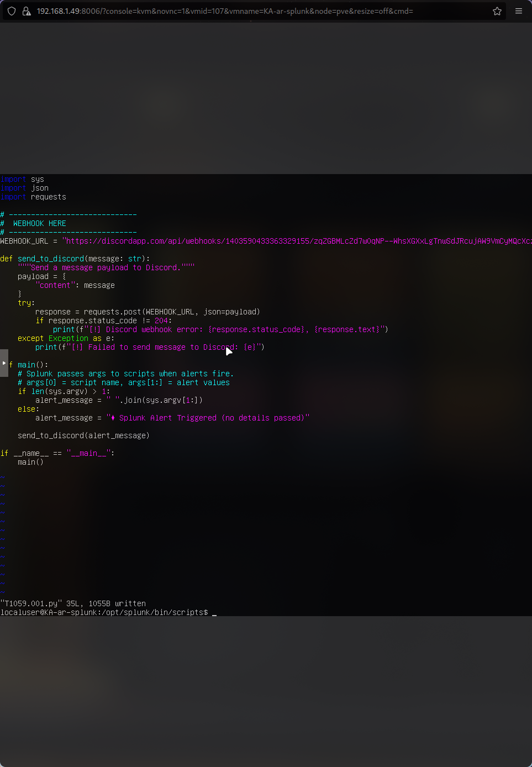Image resolution: width=532 pixels, height=767 pixels.
Task: Open site security info via lock icon
Action: tap(27, 11)
